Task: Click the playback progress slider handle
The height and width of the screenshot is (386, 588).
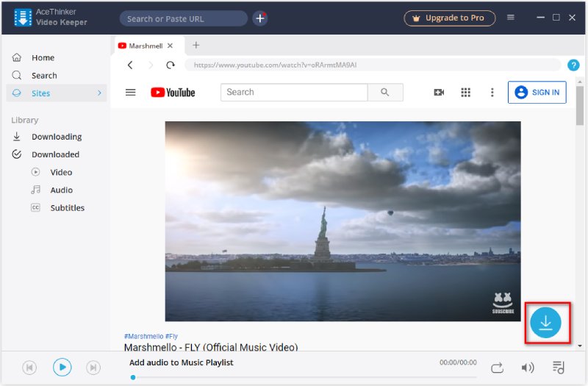Action: 133,377
